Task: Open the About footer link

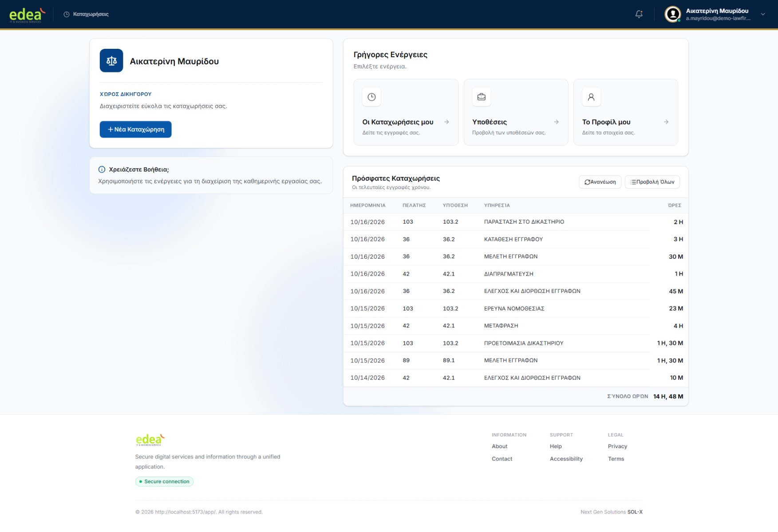Action: 499,446
